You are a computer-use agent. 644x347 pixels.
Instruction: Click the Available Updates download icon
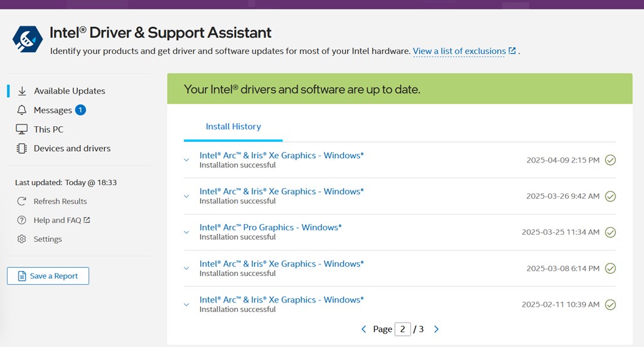tap(22, 91)
